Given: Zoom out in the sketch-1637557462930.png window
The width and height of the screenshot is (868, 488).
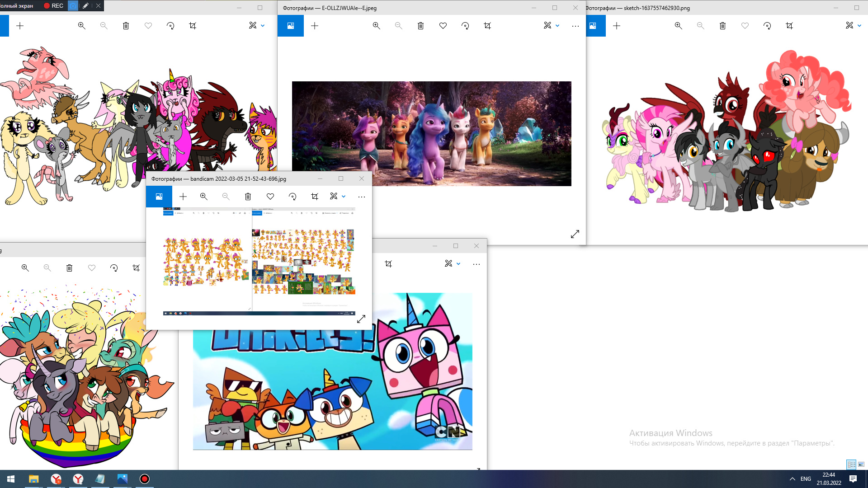Looking at the screenshot, I should click(700, 26).
